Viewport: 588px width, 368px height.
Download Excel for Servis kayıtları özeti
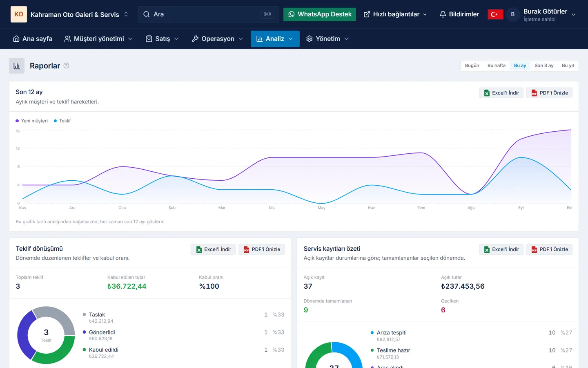(501, 249)
